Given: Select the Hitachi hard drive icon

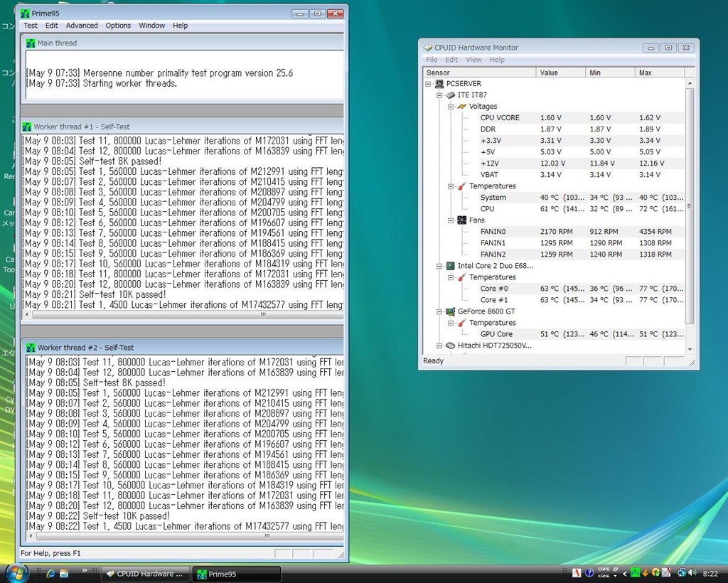Looking at the screenshot, I should [450, 346].
